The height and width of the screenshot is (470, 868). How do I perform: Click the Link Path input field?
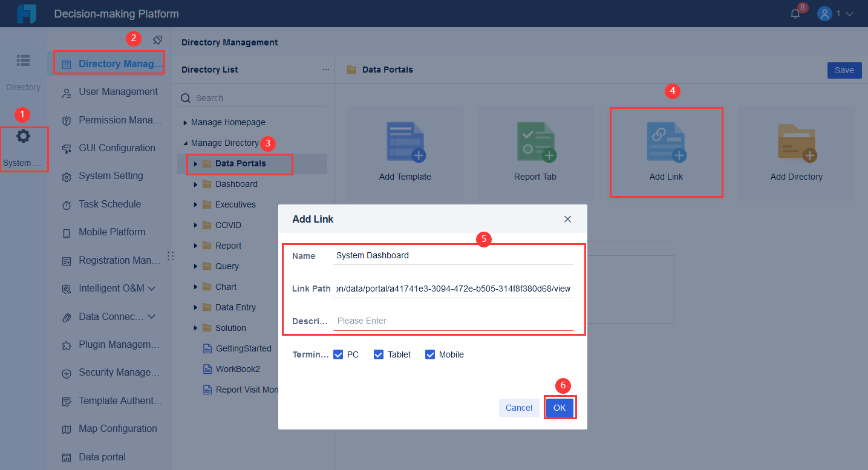tap(452, 288)
